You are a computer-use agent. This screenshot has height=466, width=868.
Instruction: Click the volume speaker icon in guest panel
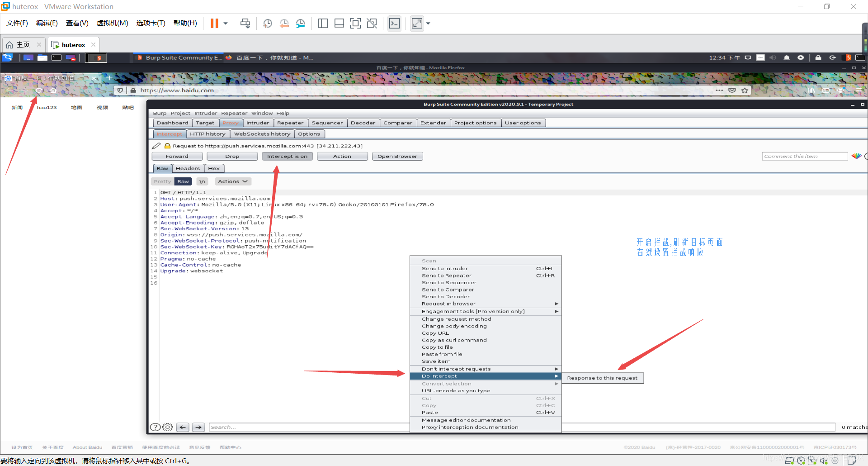click(x=773, y=57)
